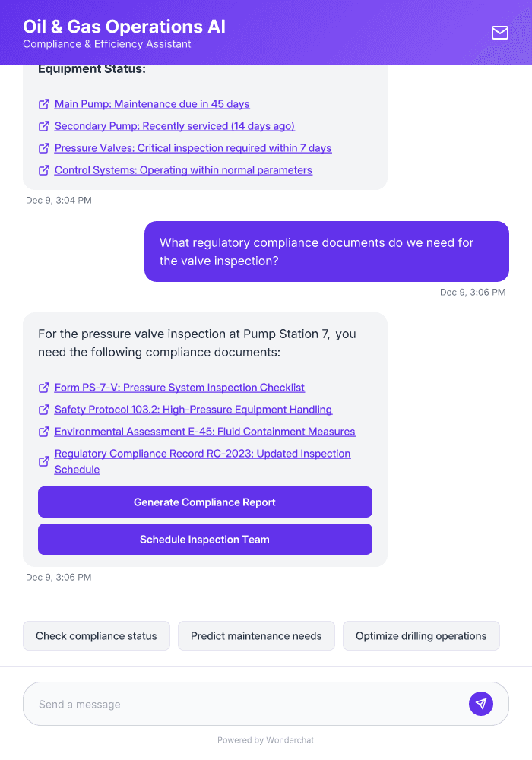Click the Send a message input field

[x=228, y=704]
